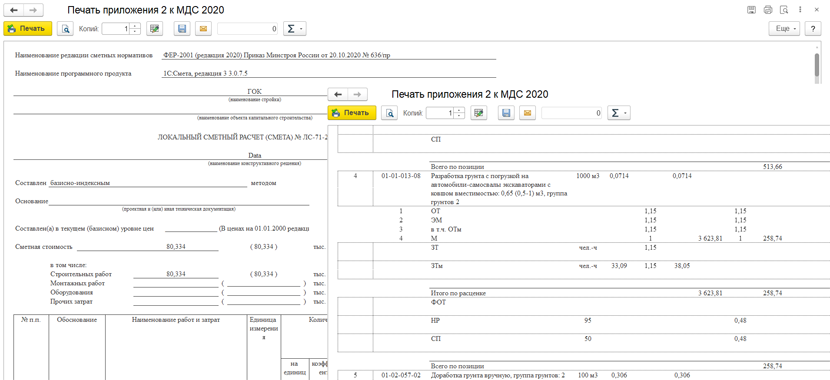Go back using the back window's left arrow

pos(14,10)
